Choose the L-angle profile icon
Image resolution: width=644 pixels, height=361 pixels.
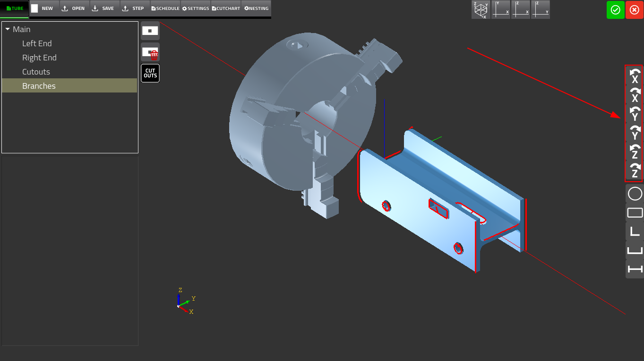pyautogui.click(x=635, y=231)
